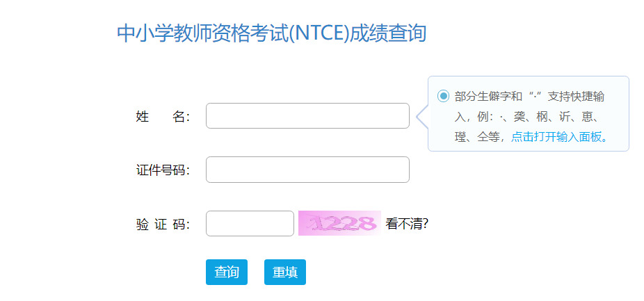Screen dimensions: 644x301
Task: Open the 点击打开输入面板 link
Action: [x=560, y=137]
